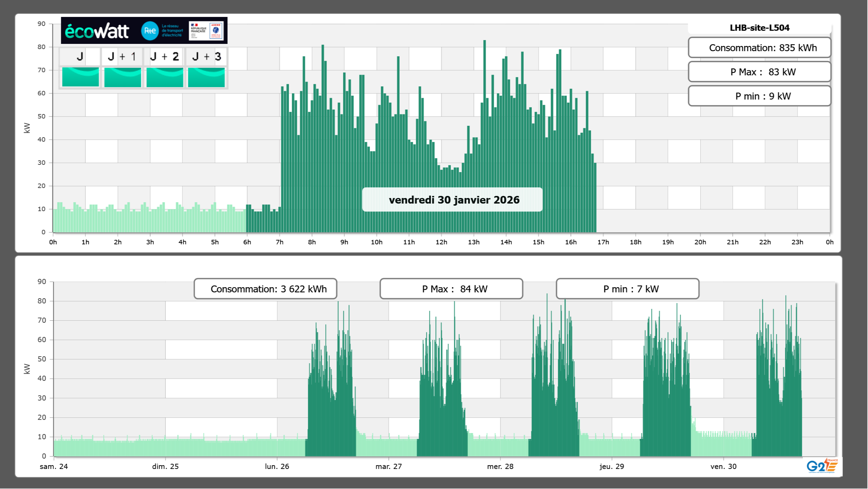Click the LHB-site-L504 site title
Image resolution: width=868 pixels, height=489 pixels.
759,28
